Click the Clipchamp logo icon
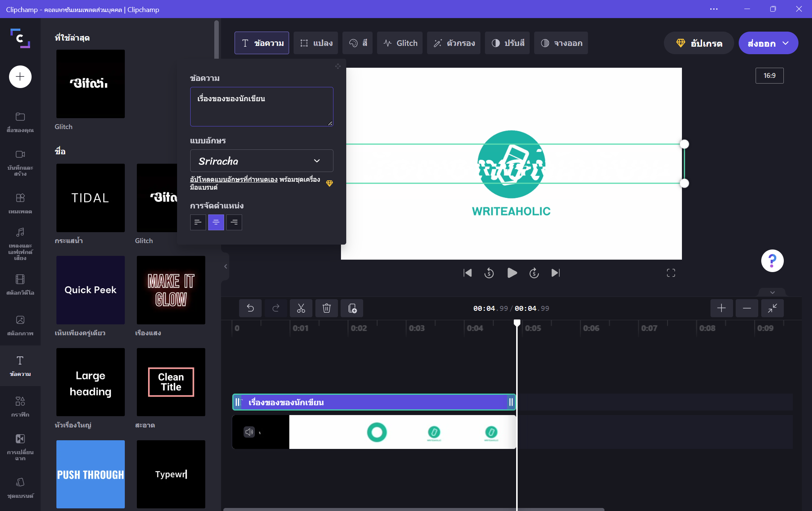 tap(20, 38)
